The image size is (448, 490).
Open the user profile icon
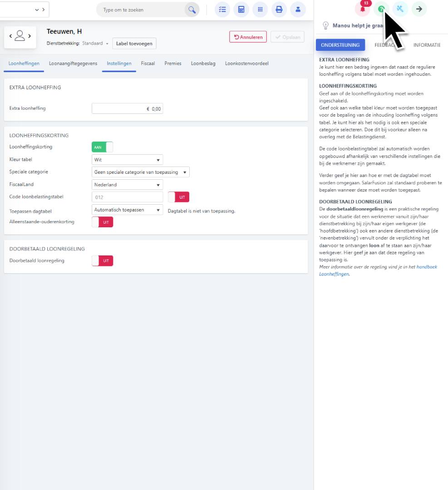tap(298, 10)
